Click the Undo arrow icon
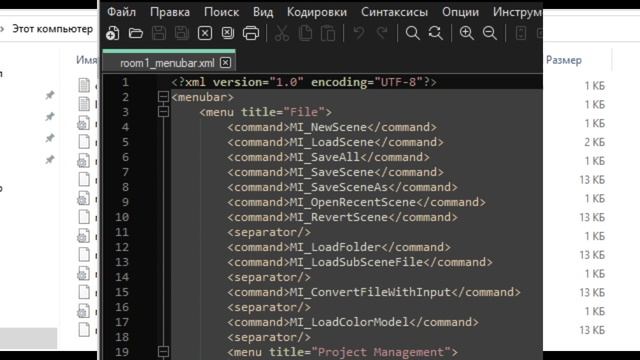Screen dimensions: 640x360 pyautogui.click(x=359, y=33)
